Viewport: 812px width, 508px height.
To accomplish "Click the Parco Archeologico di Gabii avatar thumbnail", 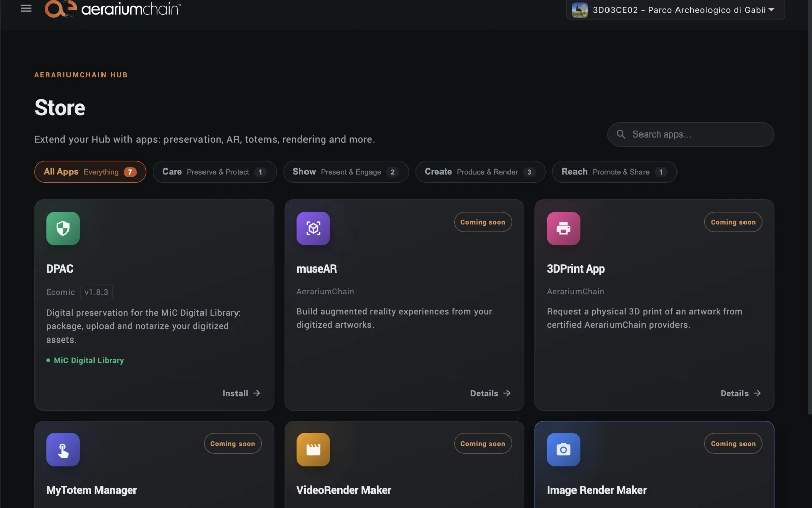I will point(580,10).
